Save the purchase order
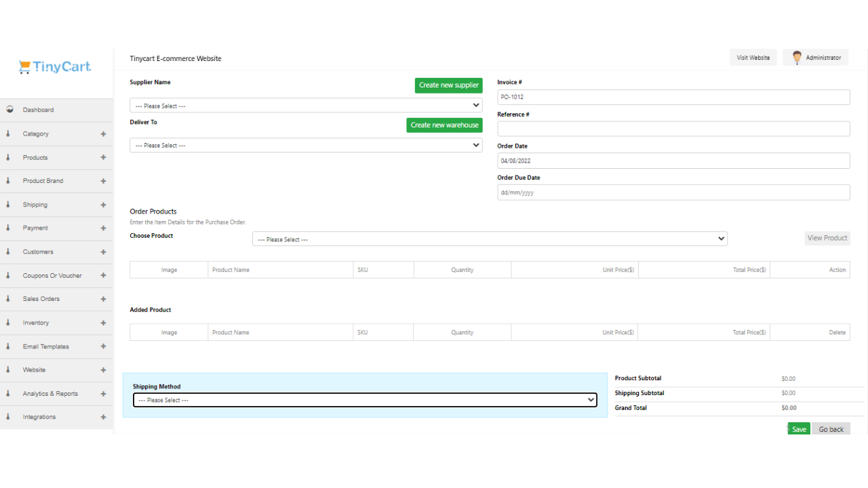 click(x=799, y=429)
